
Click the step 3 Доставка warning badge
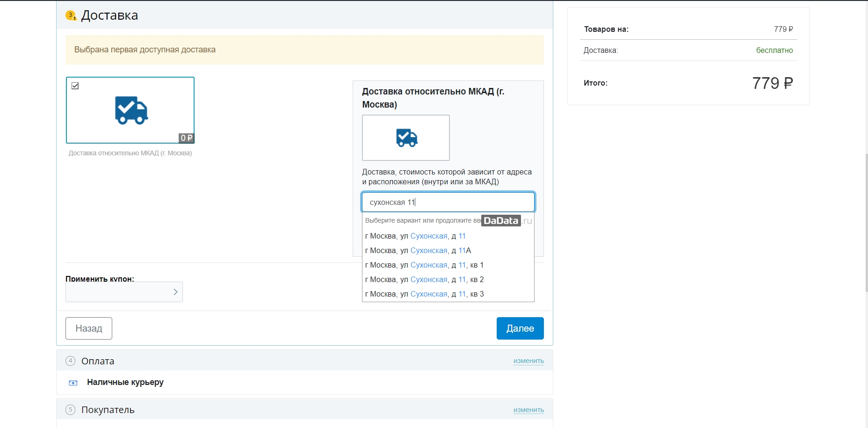pos(71,15)
